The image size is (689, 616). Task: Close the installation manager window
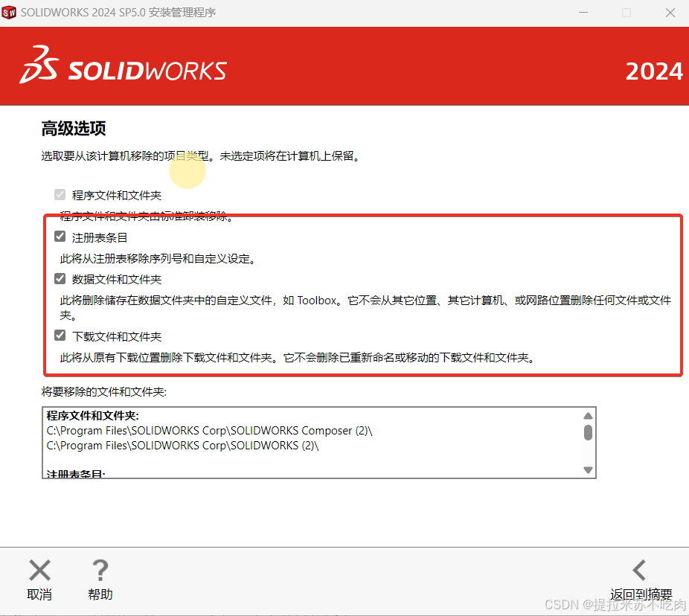coord(670,13)
